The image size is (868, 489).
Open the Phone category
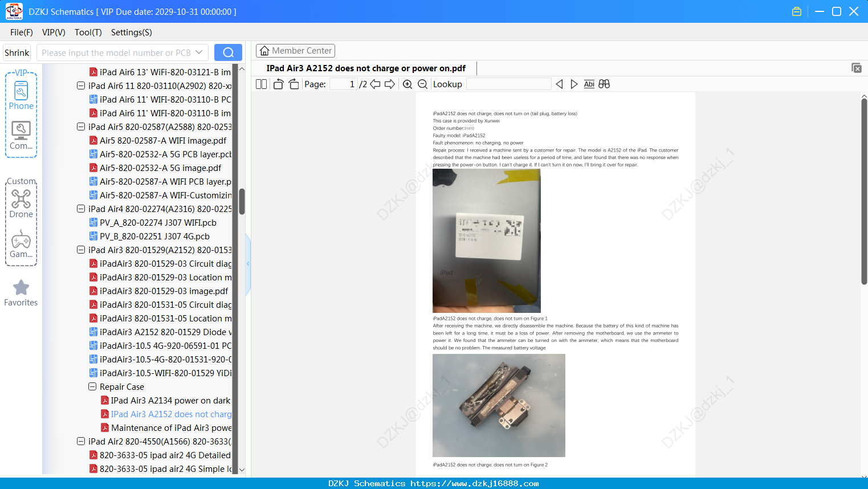point(21,95)
